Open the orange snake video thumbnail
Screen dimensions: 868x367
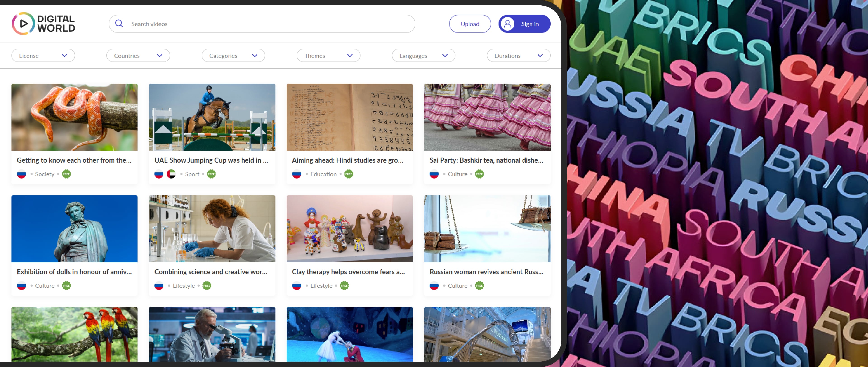coord(74,117)
